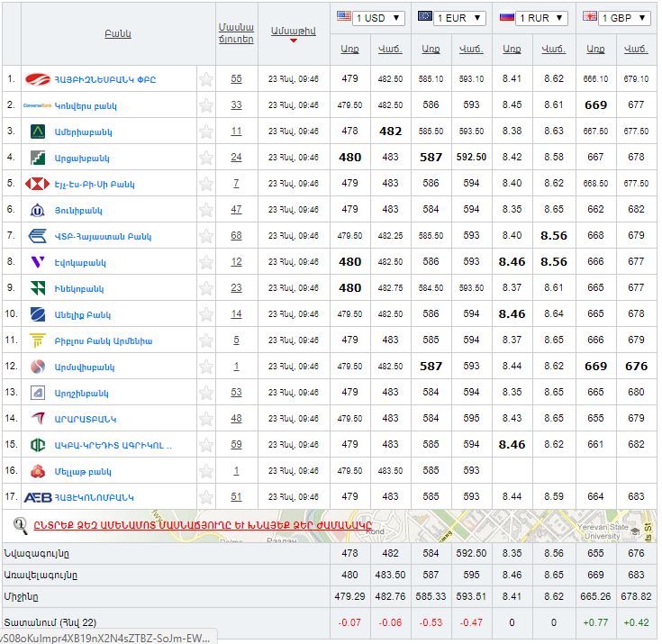
Task: Click the magnifier icon beside the red link
Action: 20,524
